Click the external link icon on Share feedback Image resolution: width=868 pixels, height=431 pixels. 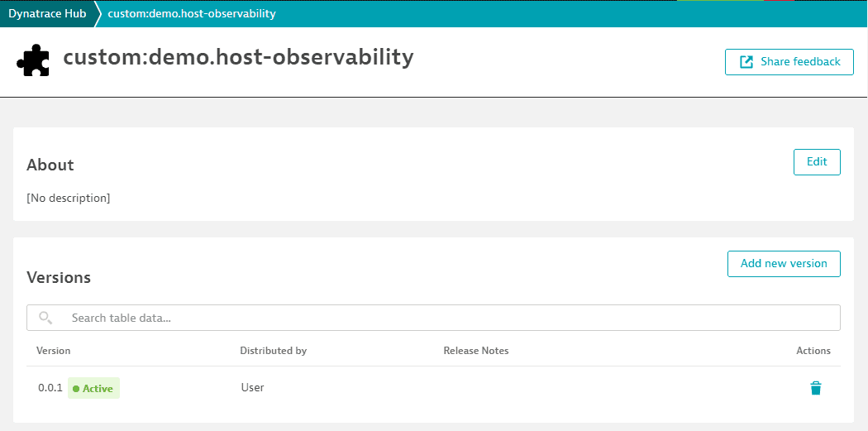[x=746, y=61]
